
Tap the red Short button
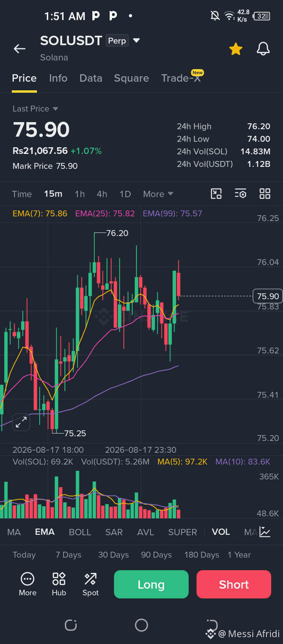(234, 584)
